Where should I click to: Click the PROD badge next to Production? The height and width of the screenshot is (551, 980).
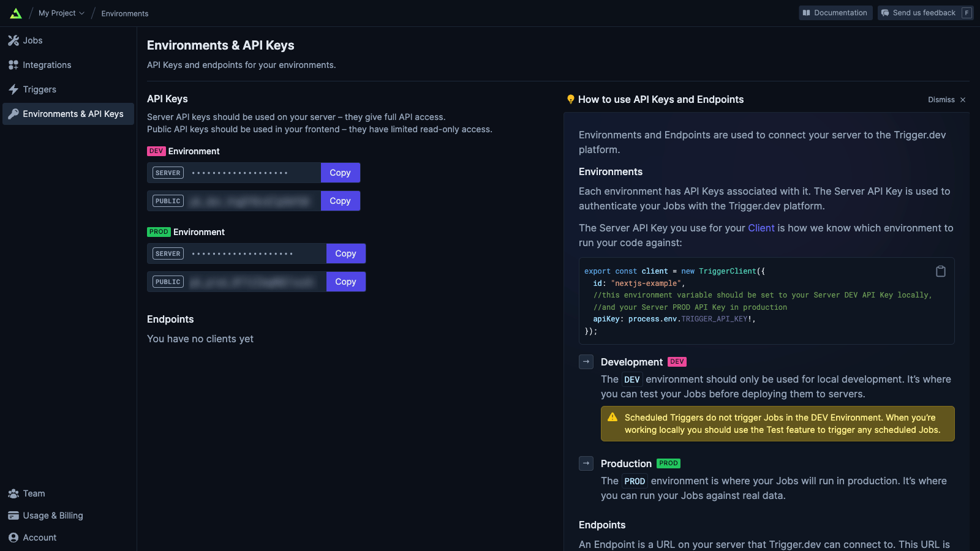(668, 463)
